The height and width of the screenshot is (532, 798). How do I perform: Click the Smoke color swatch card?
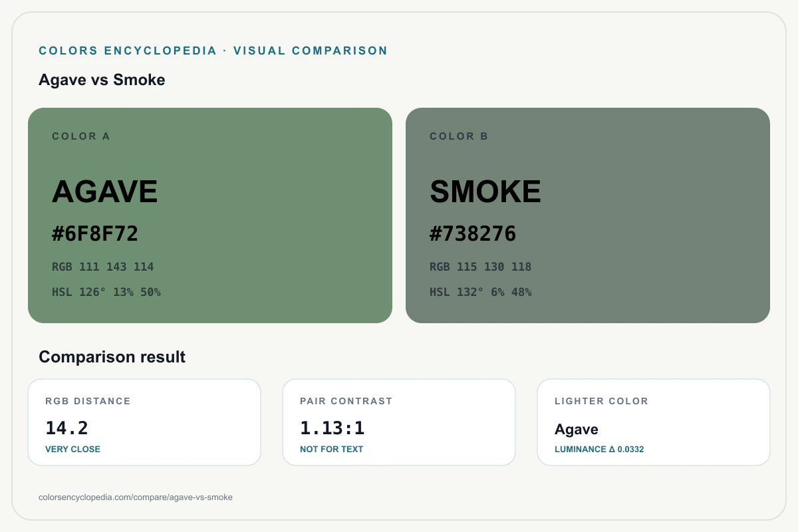tap(588, 215)
